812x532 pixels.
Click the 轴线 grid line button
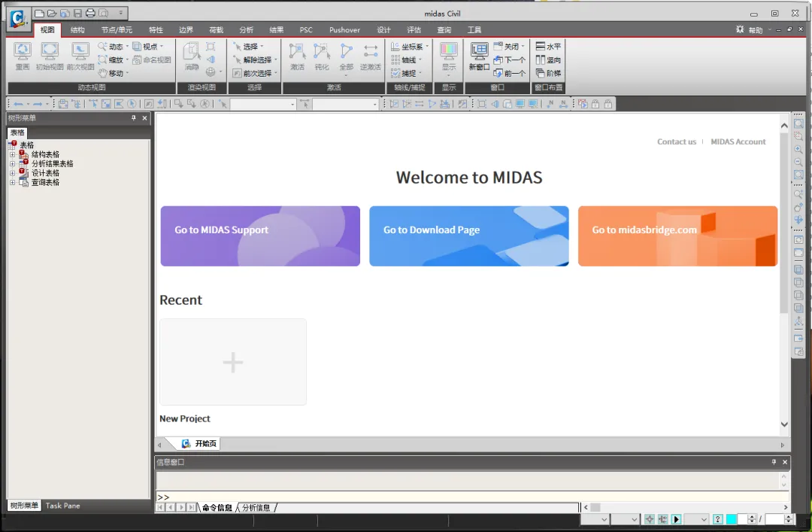[x=407, y=59]
